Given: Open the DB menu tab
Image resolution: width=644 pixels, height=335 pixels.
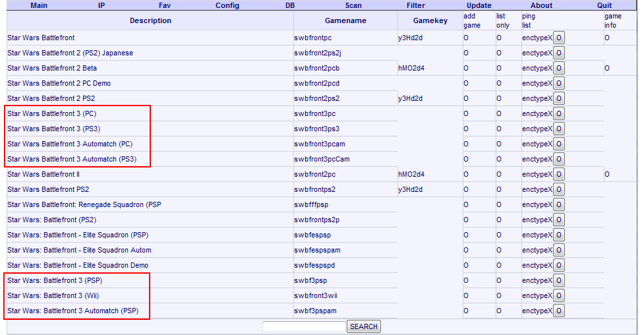Looking at the screenshot, I should pyautogui.click(x=290, y=5).
